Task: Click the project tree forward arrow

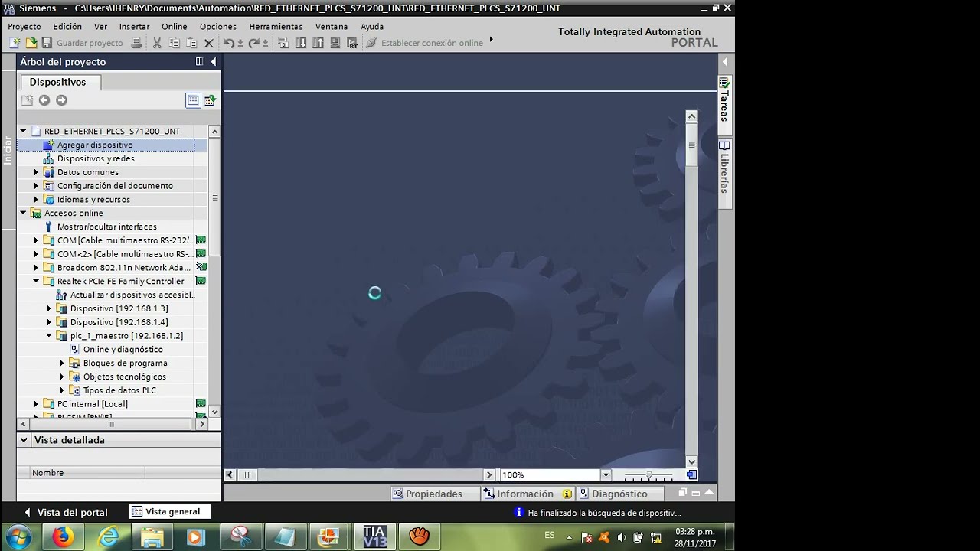Action: [61, 100]
